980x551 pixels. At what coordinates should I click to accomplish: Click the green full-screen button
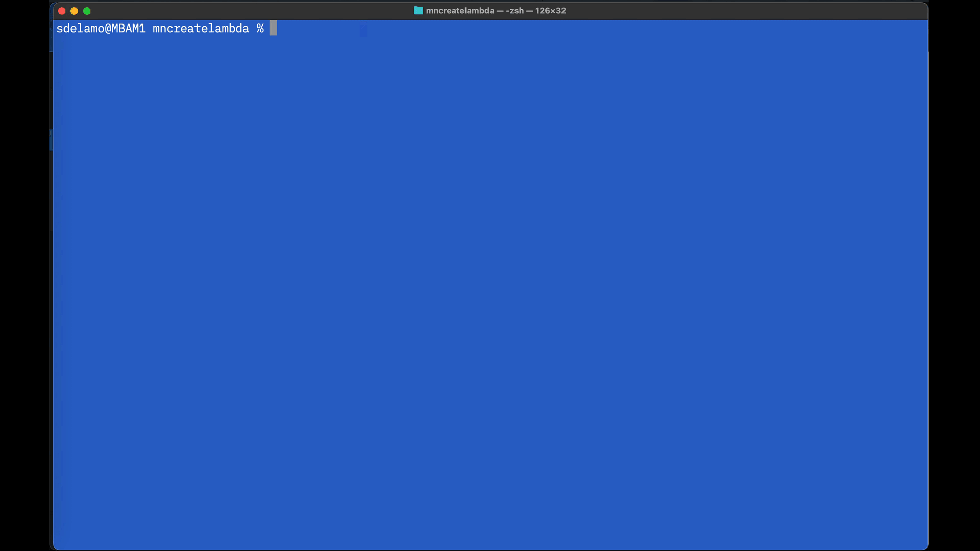[x=86, y=10]
